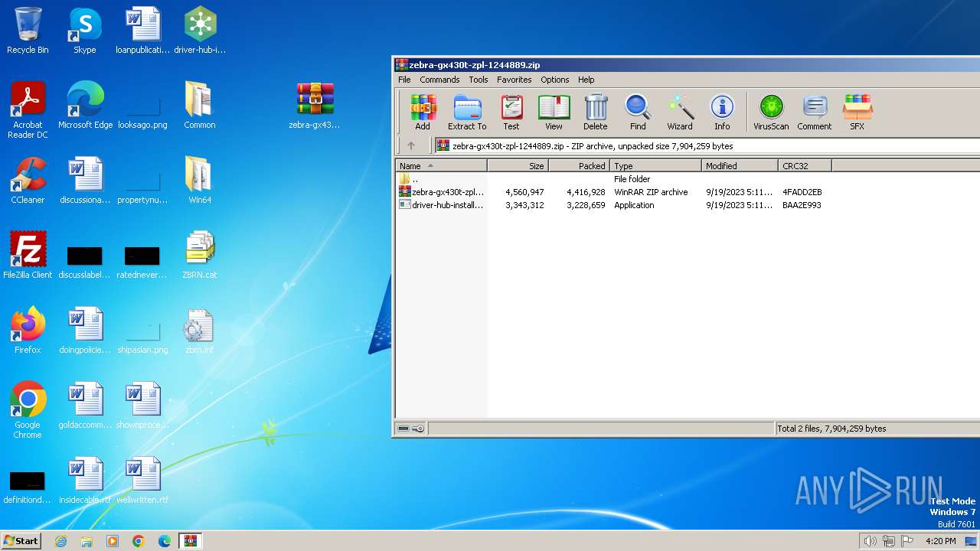Screen dimensions: 980x551
Task: Sort by the Name column header
Action: coord(441,165)
